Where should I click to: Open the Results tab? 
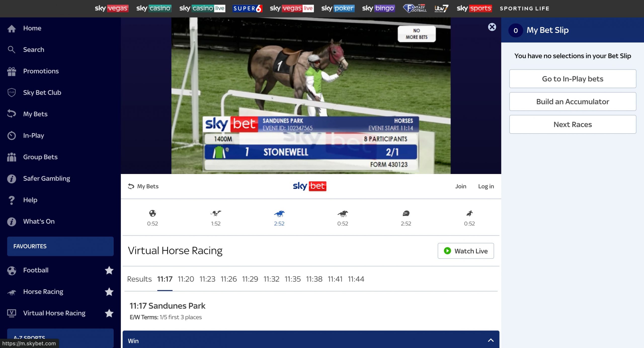tap(139, 279)
